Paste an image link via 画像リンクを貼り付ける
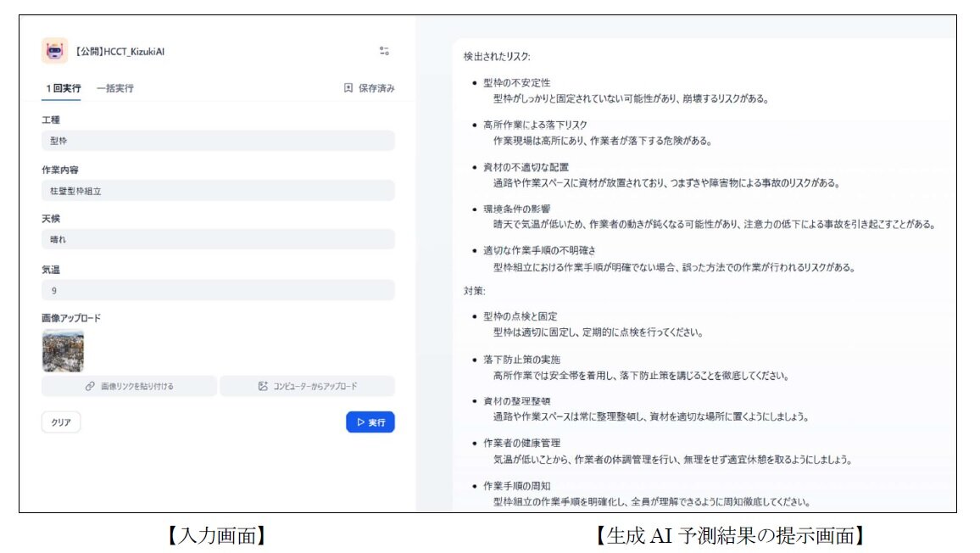 point(129,387)
